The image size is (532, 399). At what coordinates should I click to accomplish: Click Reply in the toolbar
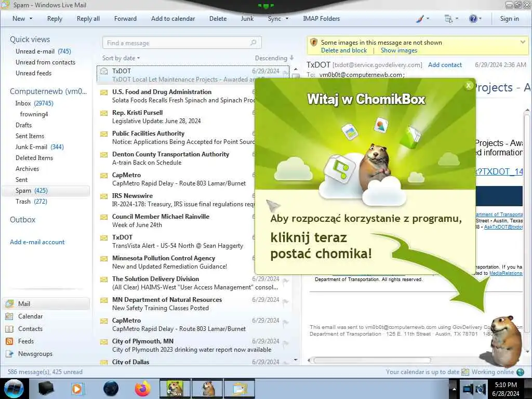click(55, 19)
